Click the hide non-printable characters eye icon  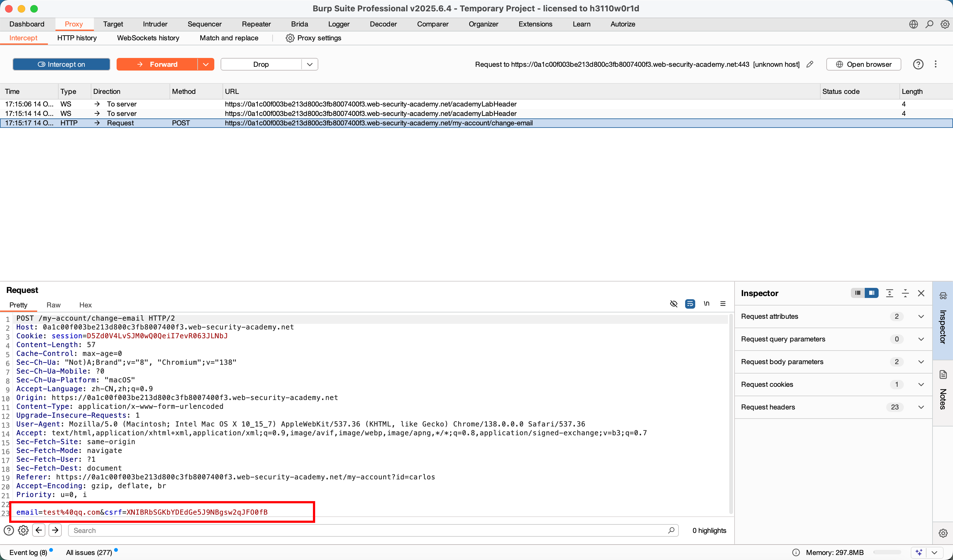(x=673, y=304)
